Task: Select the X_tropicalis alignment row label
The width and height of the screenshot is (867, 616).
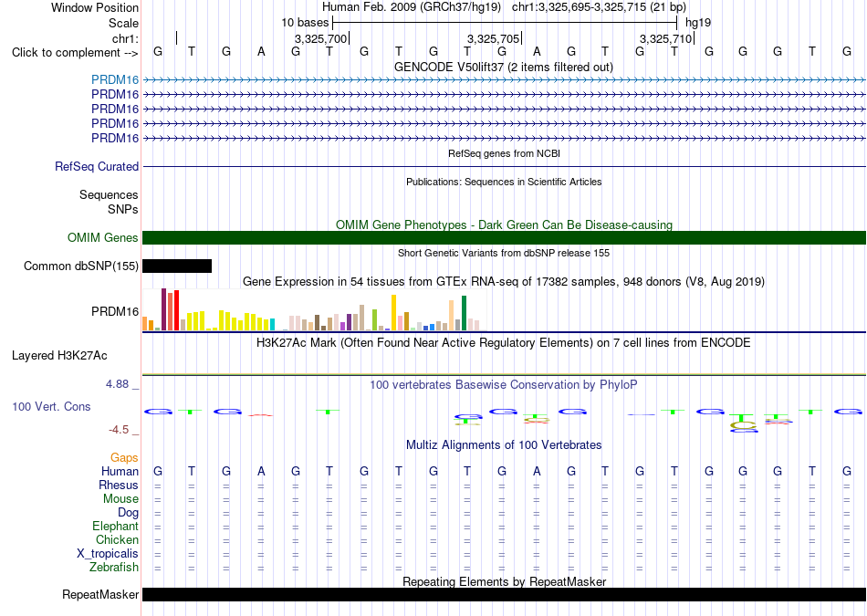Action: (x=108, y=554)
